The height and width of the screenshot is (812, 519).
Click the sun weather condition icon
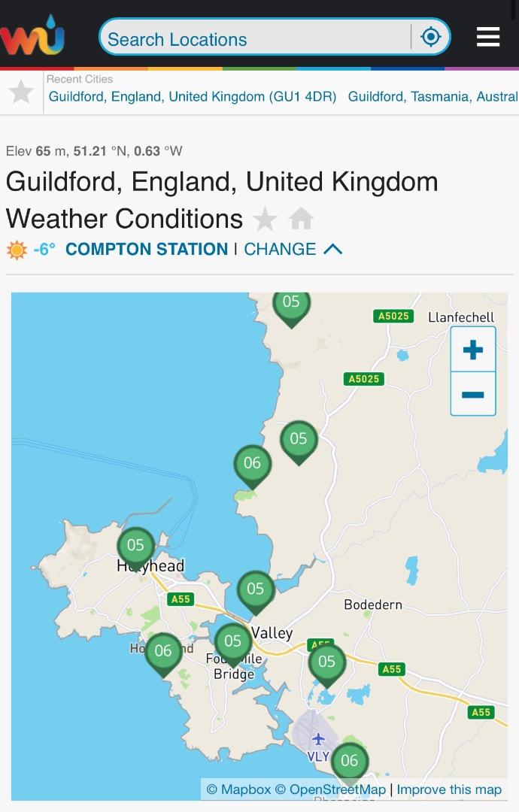tap(17, 250)
